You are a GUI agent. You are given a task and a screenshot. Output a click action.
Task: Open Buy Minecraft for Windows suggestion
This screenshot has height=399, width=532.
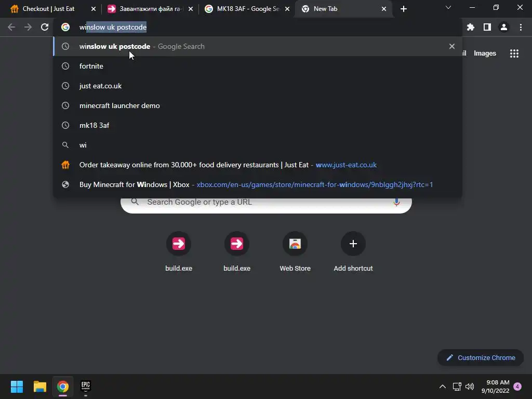257,184
